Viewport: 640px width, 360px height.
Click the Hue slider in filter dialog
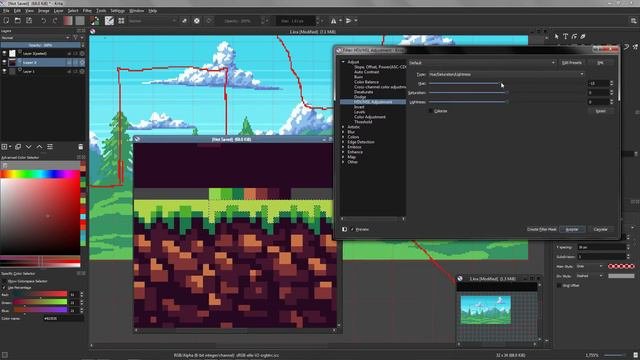507,83
